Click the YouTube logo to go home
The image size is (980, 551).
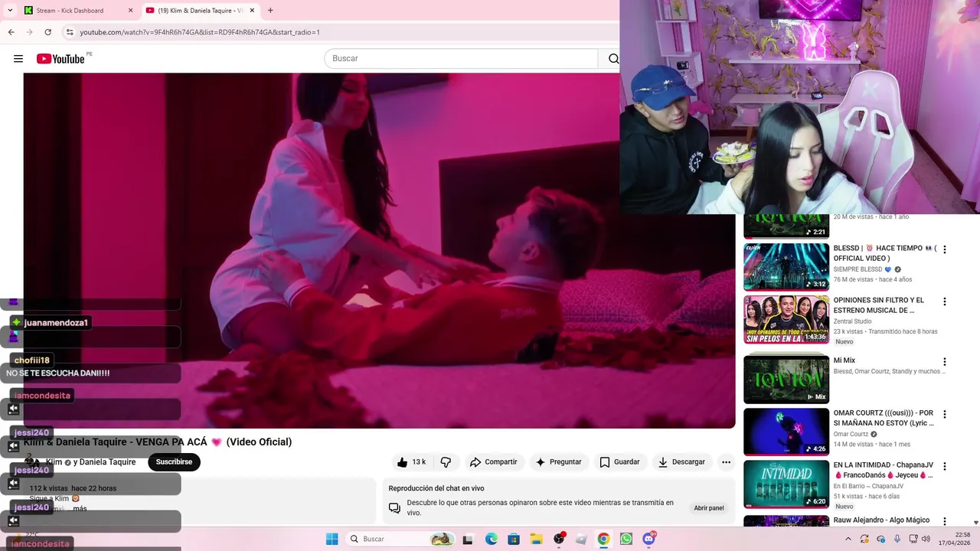(60, 59)
